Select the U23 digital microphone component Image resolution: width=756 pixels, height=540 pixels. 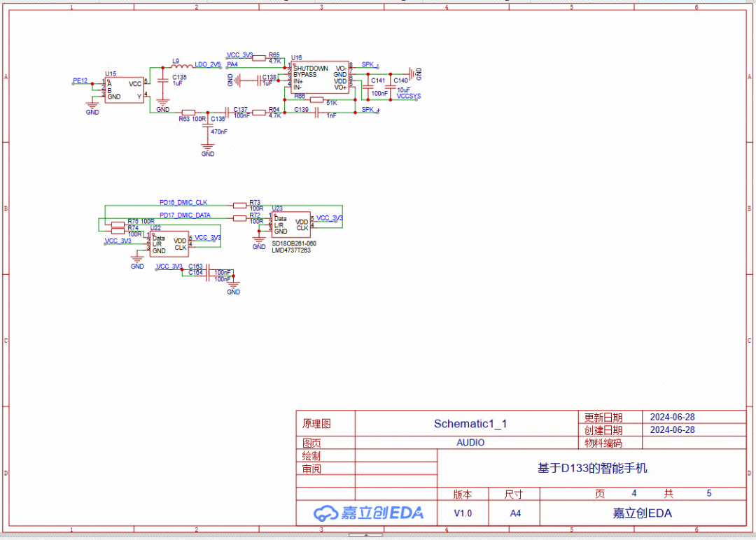pyautogui.click(x=290, y=225)
